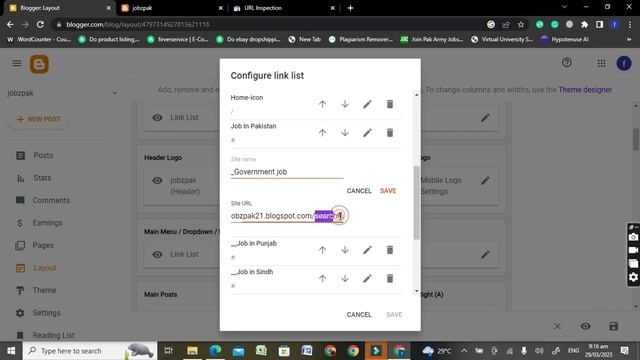Cancel editing the Government job link

click(359, 191)
